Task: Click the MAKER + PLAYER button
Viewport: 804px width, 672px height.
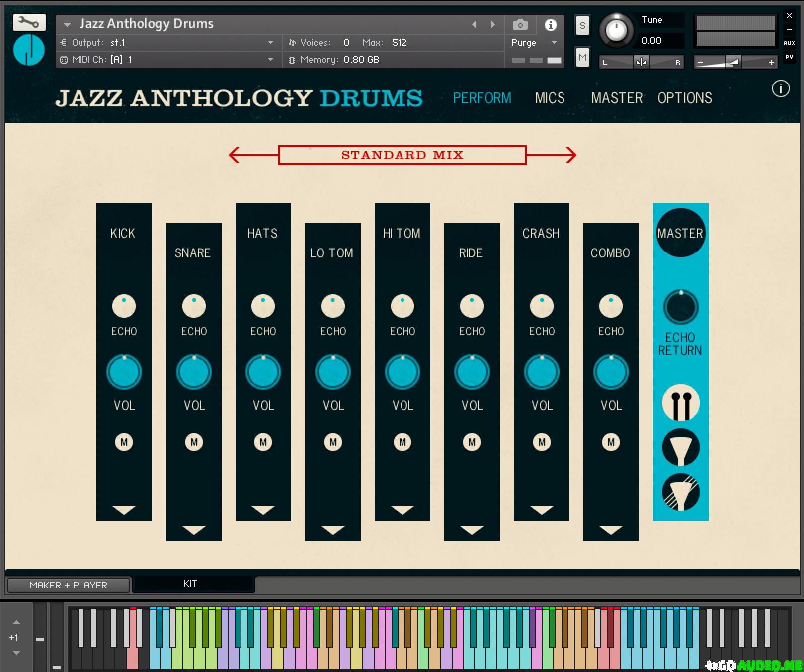Action: pos(69,585)
